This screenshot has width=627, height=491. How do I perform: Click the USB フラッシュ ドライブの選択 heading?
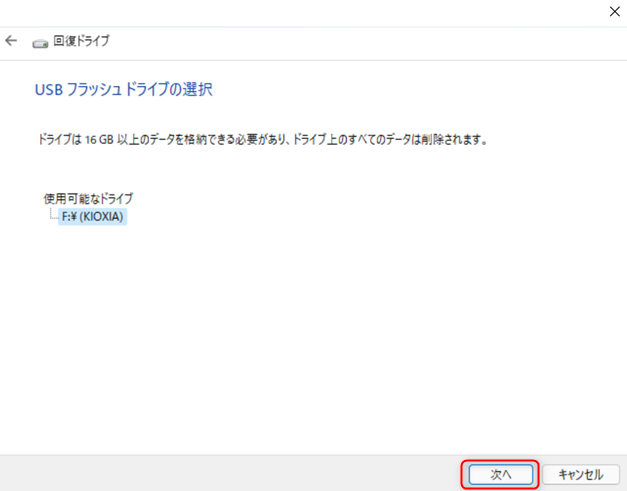pos(124,90)
